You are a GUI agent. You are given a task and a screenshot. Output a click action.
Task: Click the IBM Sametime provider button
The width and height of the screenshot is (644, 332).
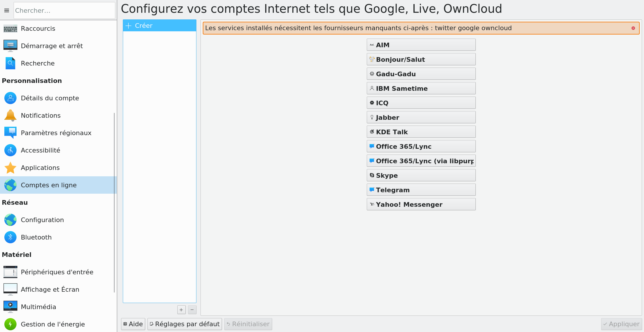[x=421, y=88]
